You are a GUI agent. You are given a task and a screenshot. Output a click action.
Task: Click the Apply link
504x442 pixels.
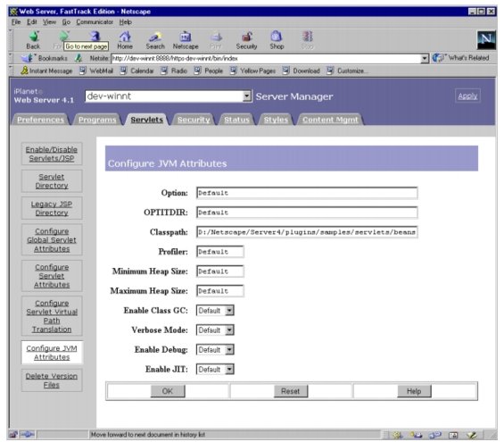[x=467, y=96]
